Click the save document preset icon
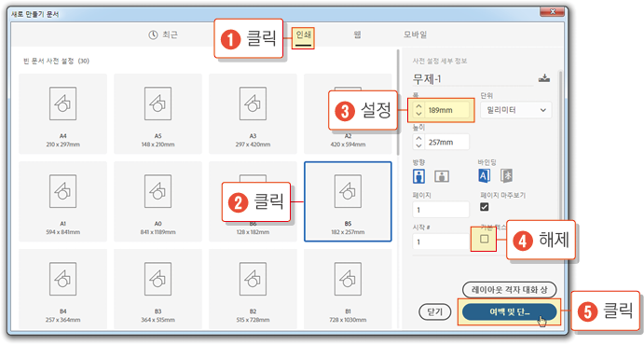This screenshot has width=644, height=345. pyautogui.click(x=544, y=78)
